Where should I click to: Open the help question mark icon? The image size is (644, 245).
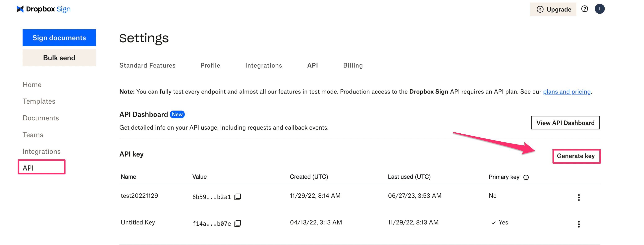pos(585,9)
